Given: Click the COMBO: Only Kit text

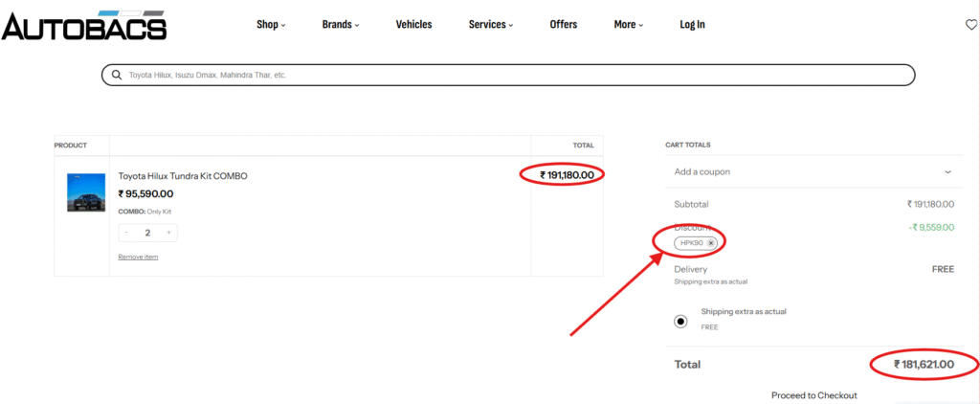Looking at the screenshot, I should [145, 212].
